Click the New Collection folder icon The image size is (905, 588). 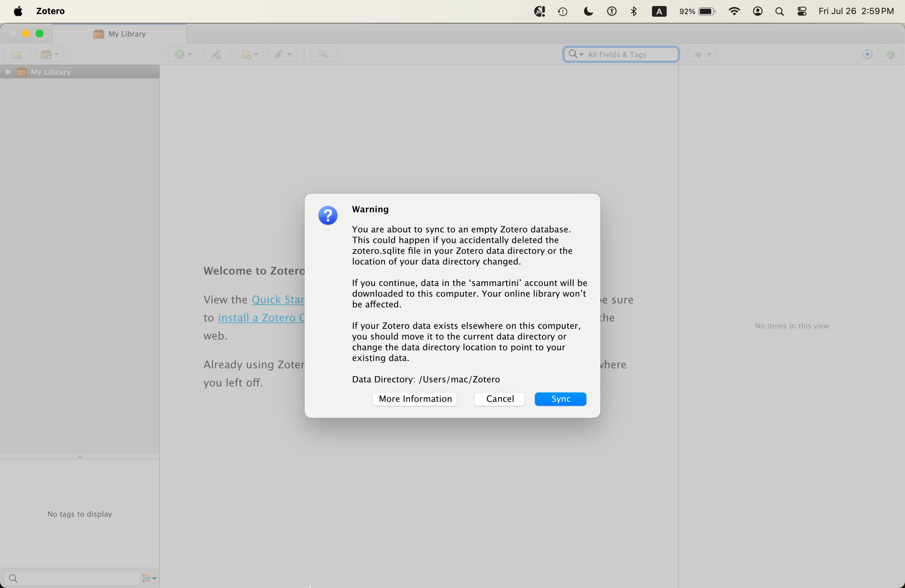[16, 55]
